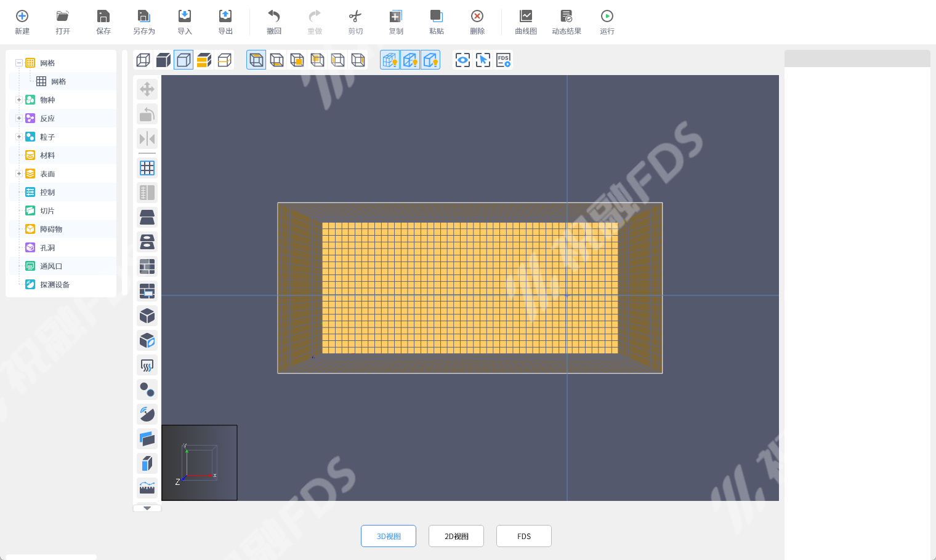Toggle the diagonal cube lightbulb visibility
The width and height of the screenshot is (936, 560).
pyautogui.click(x=410, y=60)
